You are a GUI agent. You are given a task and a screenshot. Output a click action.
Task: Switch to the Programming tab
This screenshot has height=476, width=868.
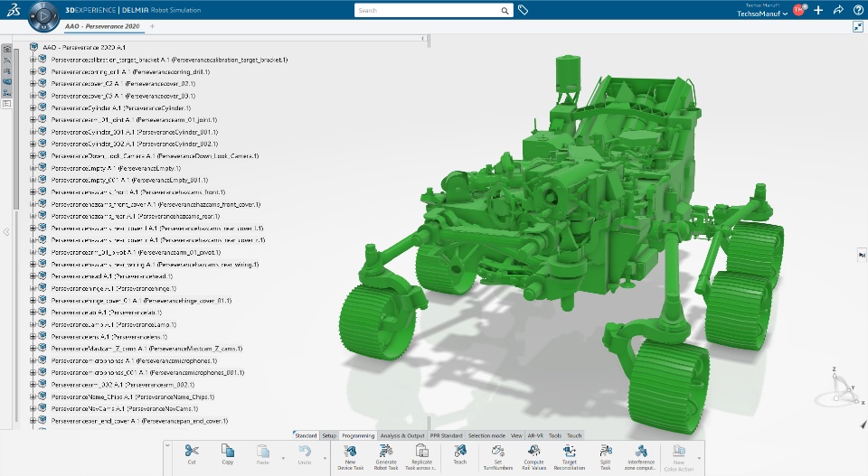358,435
